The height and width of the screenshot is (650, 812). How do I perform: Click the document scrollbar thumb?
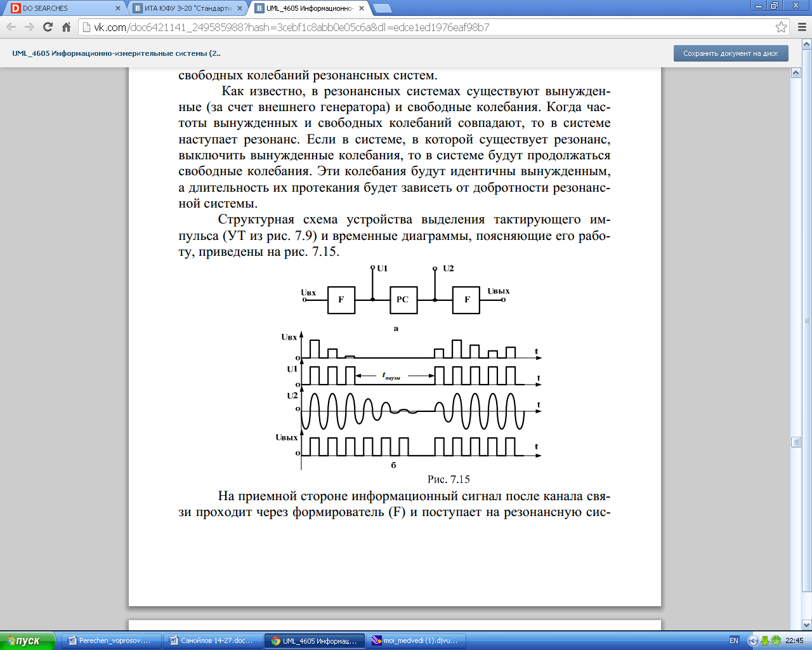coord(796,442)
